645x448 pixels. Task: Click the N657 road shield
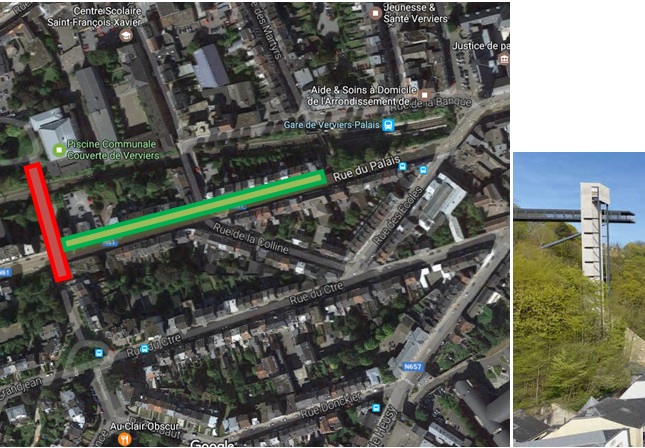(x=412, y=366)
